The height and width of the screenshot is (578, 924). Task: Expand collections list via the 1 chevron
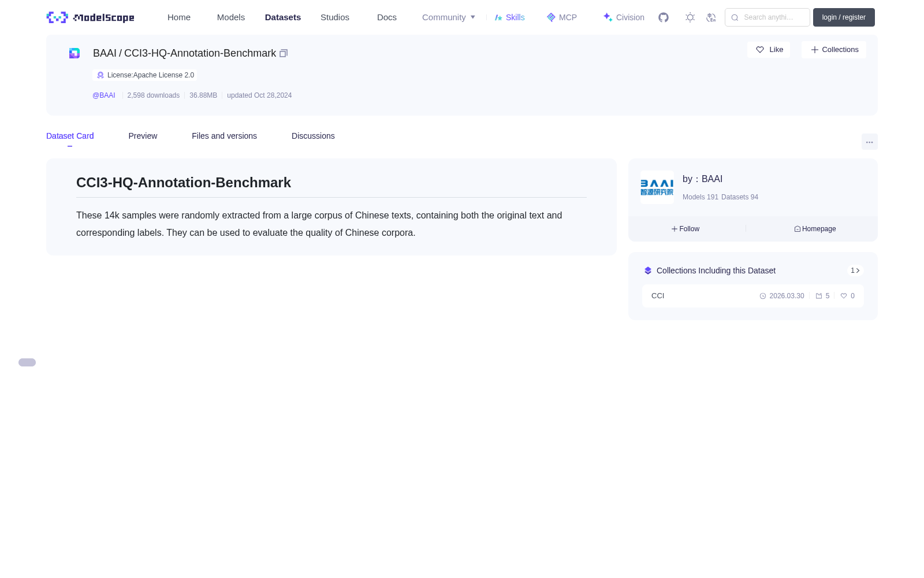(855, 271)
